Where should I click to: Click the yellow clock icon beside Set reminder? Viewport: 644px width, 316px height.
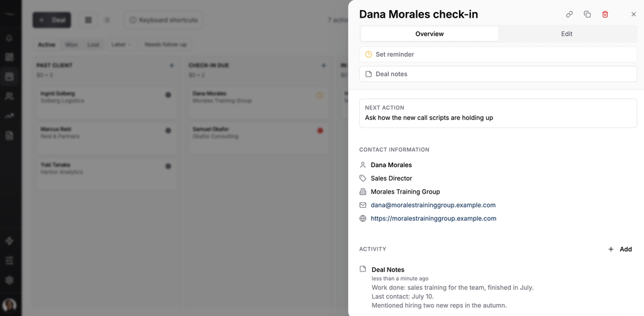click(x=369, y=54)
